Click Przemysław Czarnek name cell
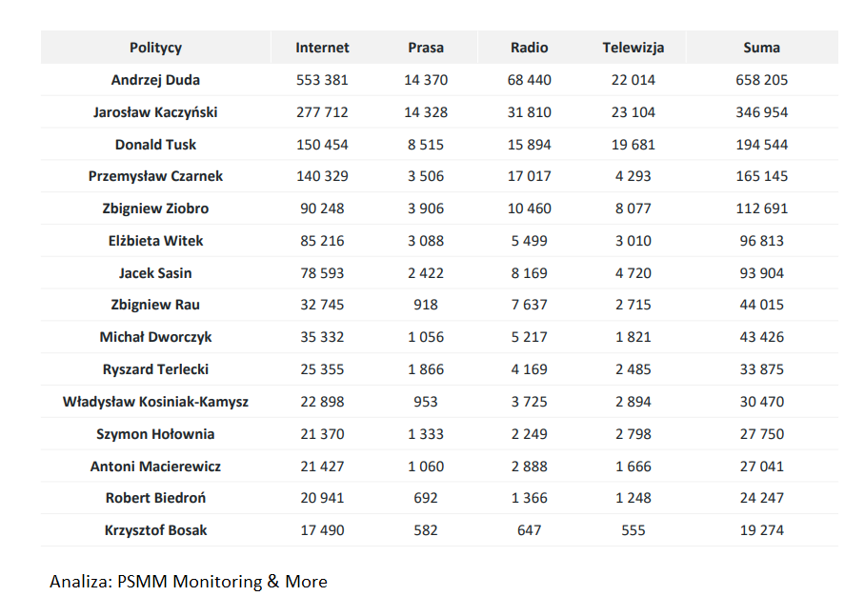The height and width of the screenshot is (616, 865). 155,176
